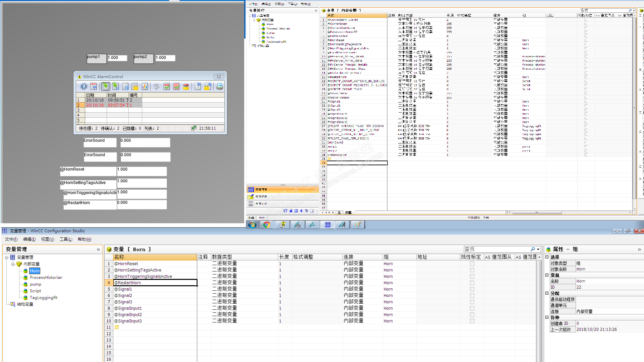644x362 pixels.
Task: Open the 工具(L) menu
Action: pyautogui.click(x=66, y=239)
